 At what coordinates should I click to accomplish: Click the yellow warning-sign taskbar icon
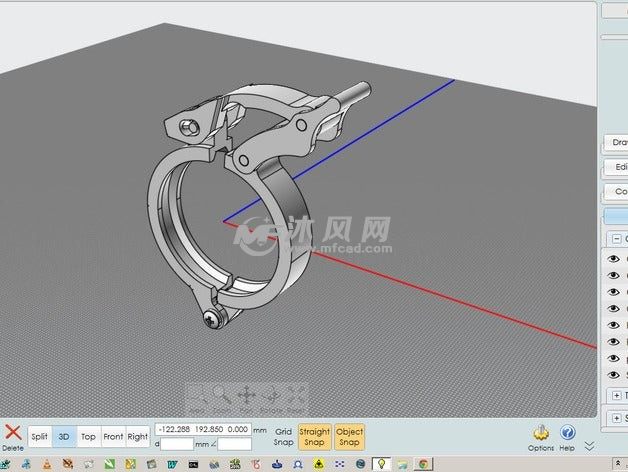(x=319, y=464)
